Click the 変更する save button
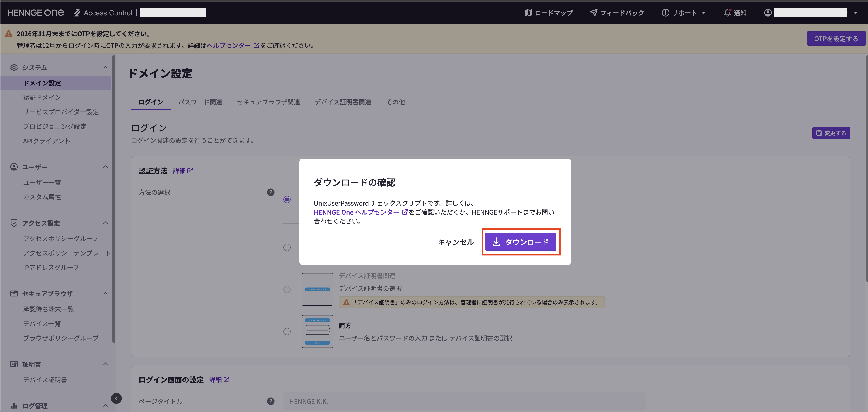This screenshot has width=868, height=412. (831, 133)
